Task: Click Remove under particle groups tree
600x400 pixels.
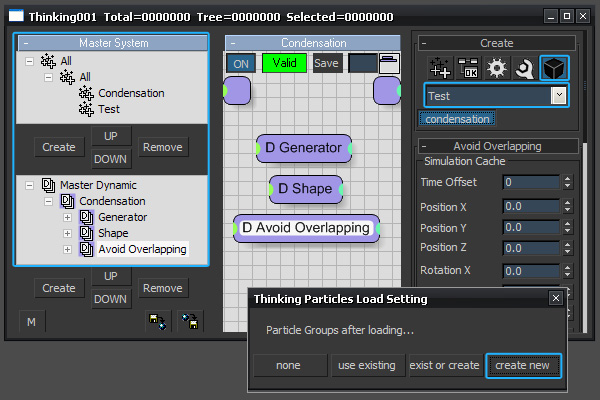Action: [163, 147]
